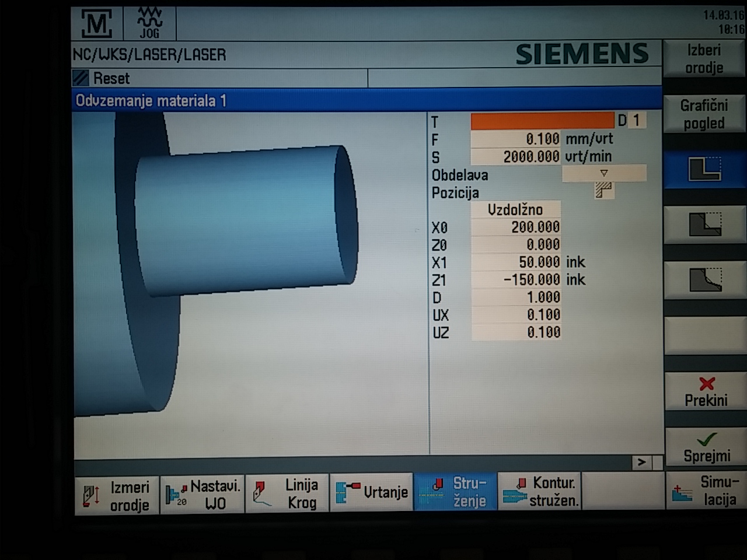Select the stock removal 3 softkey icon
Image resolution: width=747 pixels, height=560 pixels.
(x=704, y=280)
